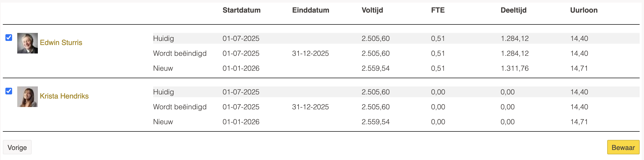The width and height of the screenshot is (644, 160).
Task: Open Krista Hendriks name link
Action: (64, 96)
